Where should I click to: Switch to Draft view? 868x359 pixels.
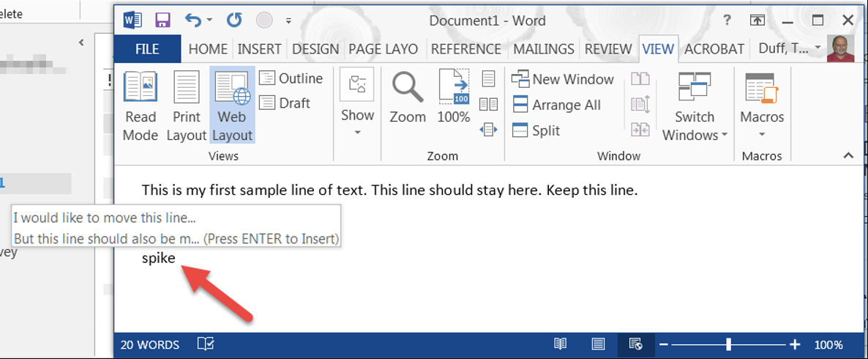click(x=285, y=103)
